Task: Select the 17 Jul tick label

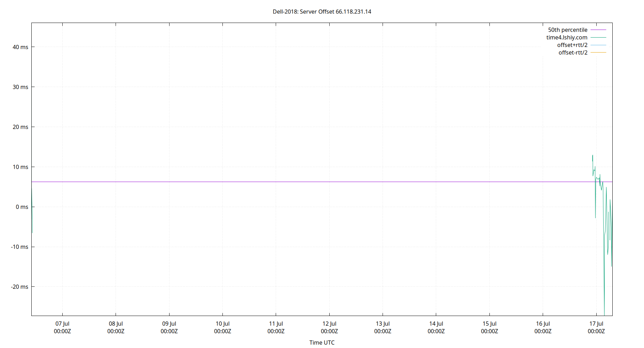Action: tap(597, 323)
